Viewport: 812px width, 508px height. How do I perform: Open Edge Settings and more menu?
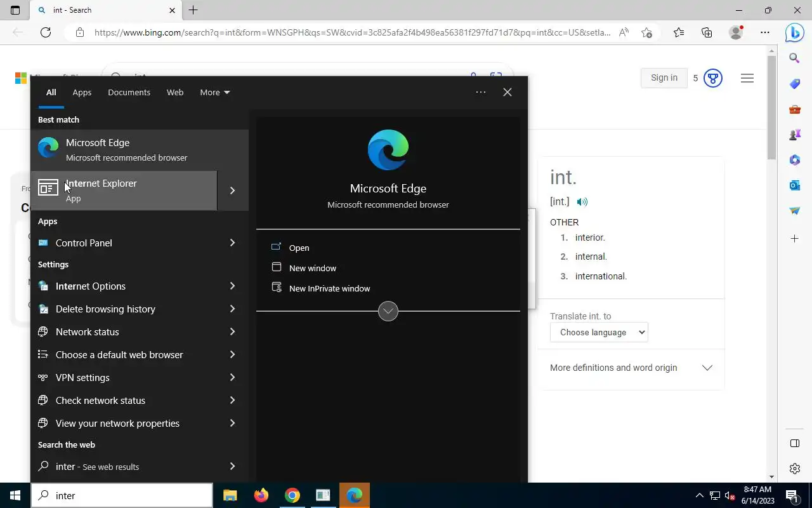coord(765,32)
